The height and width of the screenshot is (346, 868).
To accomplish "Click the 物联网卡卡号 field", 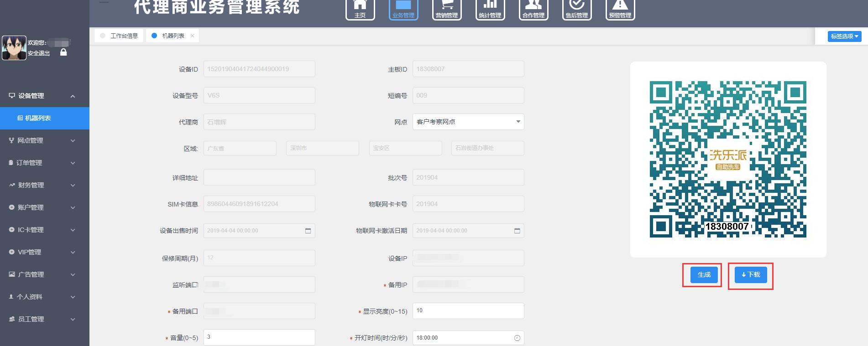I will pyautogui.click(x=468, y=204).
